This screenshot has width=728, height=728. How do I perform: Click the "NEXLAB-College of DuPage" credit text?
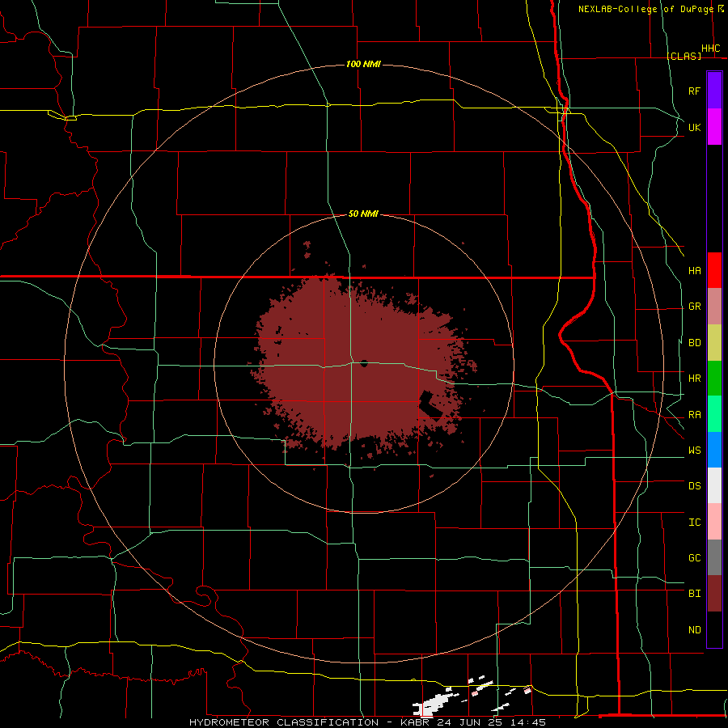pyautogui.click(x=645, y=9)
